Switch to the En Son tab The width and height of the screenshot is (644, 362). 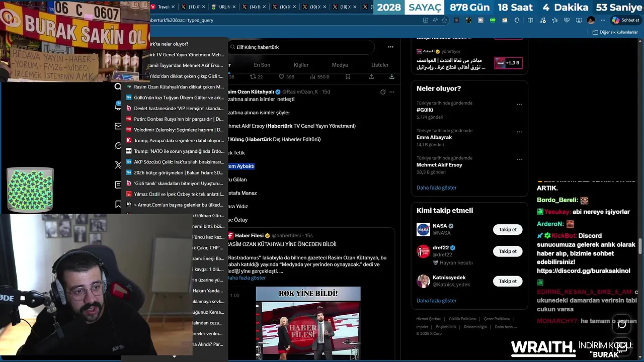[x=262, y=65]
